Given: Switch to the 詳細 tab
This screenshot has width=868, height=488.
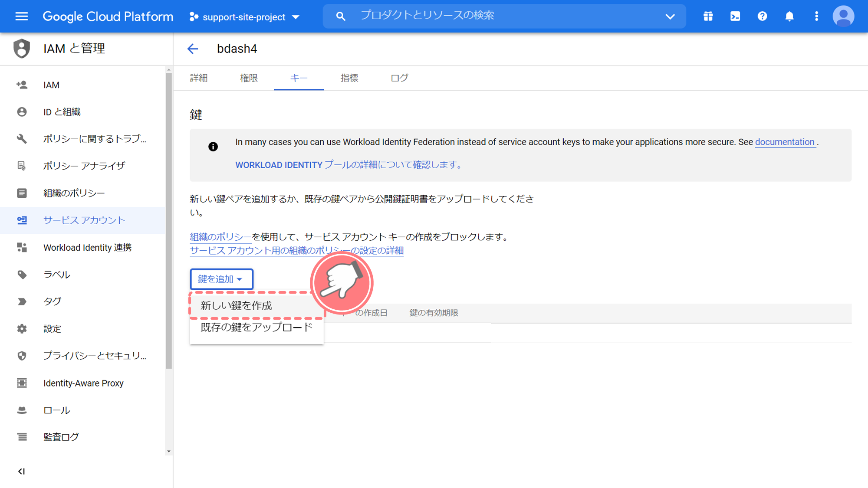Looking at the screenshot, I should [199, 78].
